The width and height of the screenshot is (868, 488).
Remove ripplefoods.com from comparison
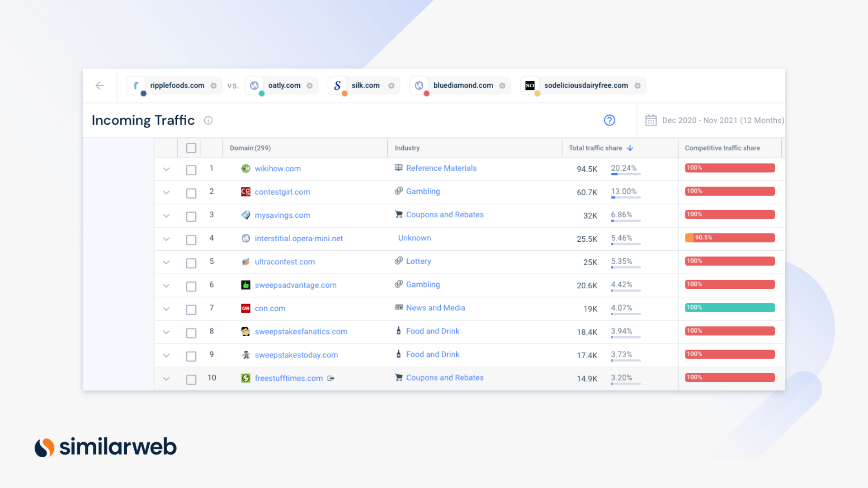pyautogui.click(x=213, y=85)
